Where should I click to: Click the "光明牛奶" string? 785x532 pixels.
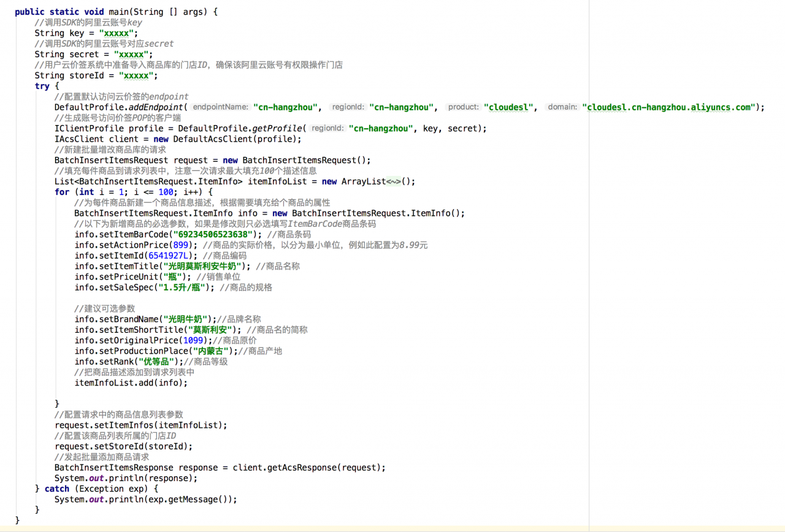pos(186,319)
